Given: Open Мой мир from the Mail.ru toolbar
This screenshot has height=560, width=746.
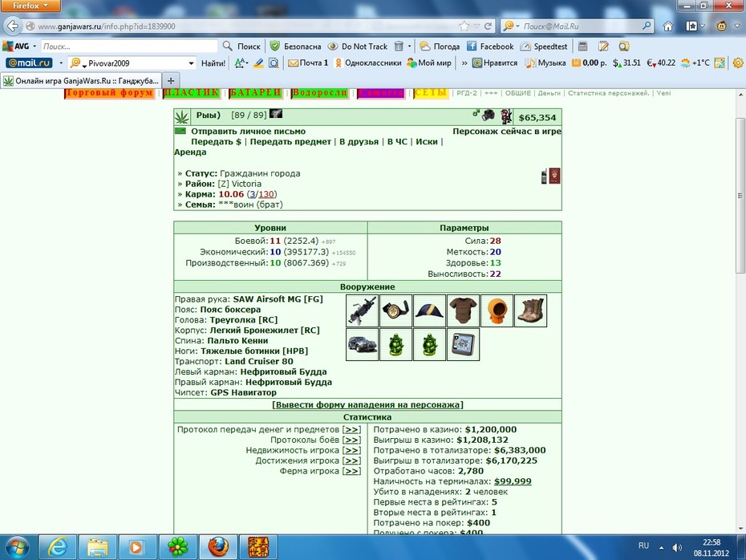Looking at the screenshot, I should (x=429, y=63).
